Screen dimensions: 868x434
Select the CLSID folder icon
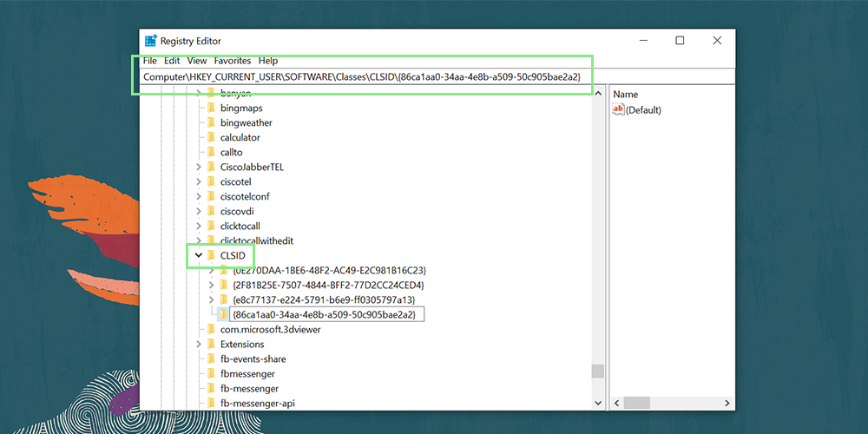tap(210, 255)
